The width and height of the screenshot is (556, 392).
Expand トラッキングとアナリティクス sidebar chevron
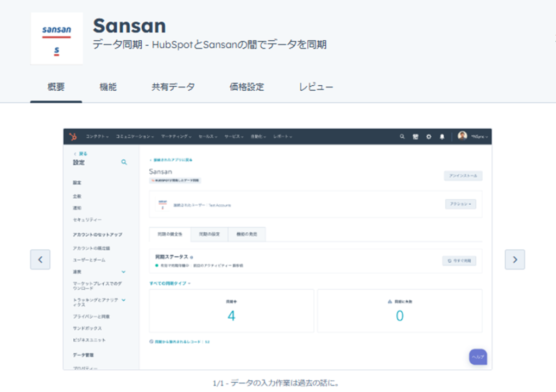[x=123, y=300]
